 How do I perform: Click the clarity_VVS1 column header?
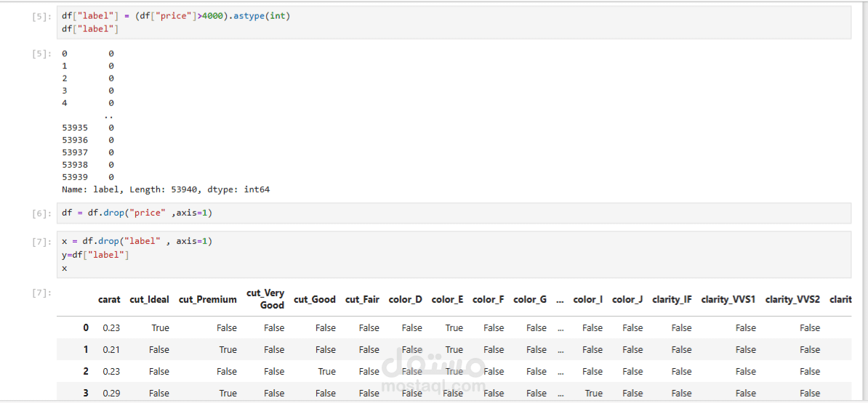pyautogui.click(x=728, y=299)
